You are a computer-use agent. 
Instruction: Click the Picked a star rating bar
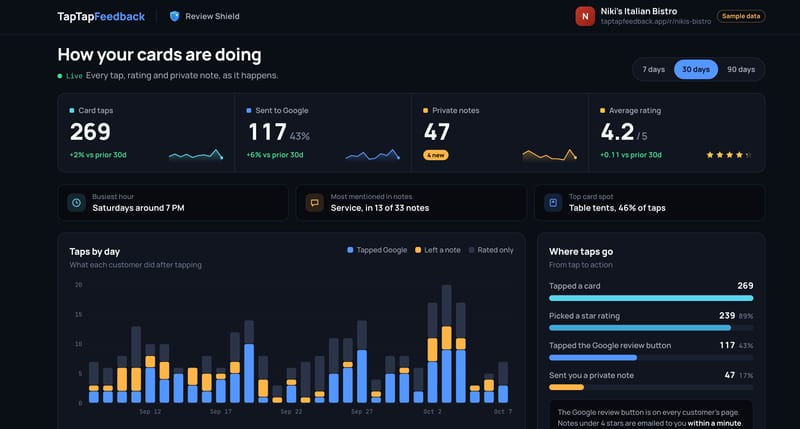651,327
